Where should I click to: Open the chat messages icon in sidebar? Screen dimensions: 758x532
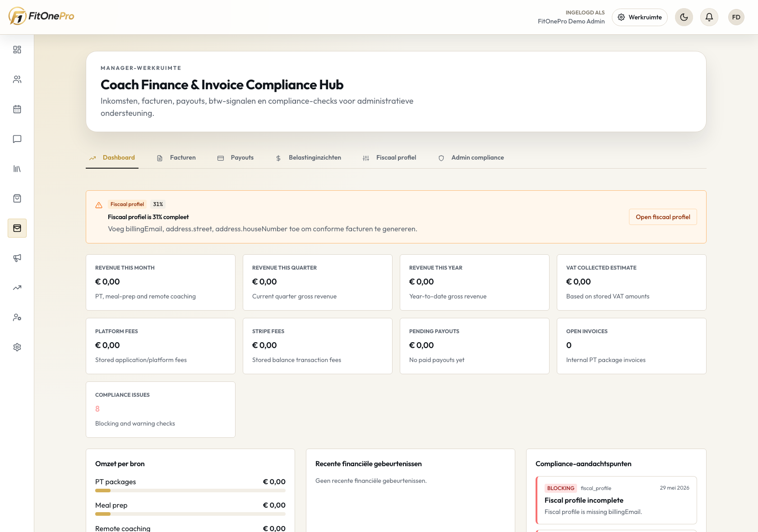17,139
